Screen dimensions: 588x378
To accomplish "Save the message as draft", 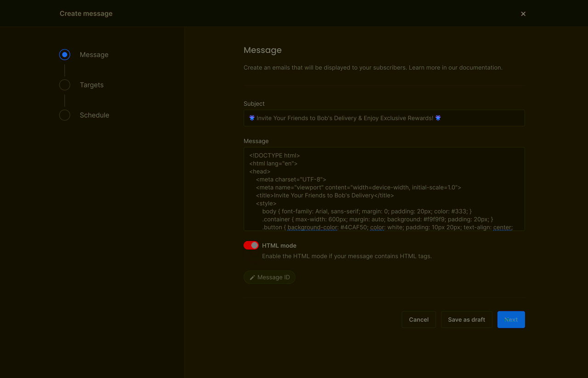I will click(x=466, y=319).
